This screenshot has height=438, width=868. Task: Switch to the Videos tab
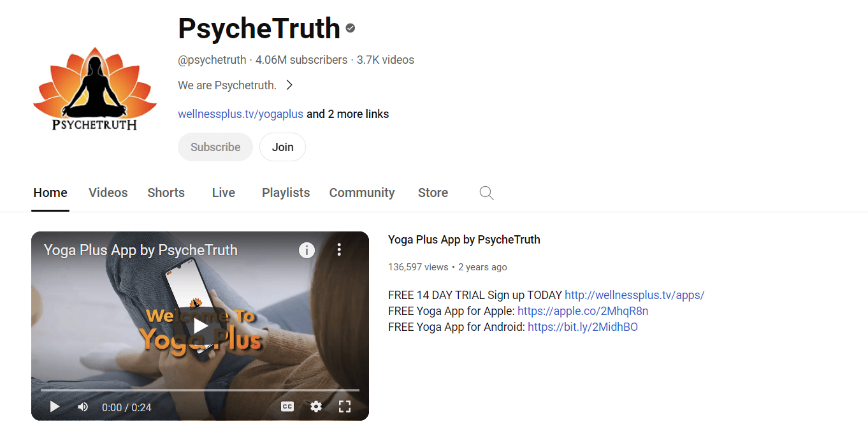point(108,193)
